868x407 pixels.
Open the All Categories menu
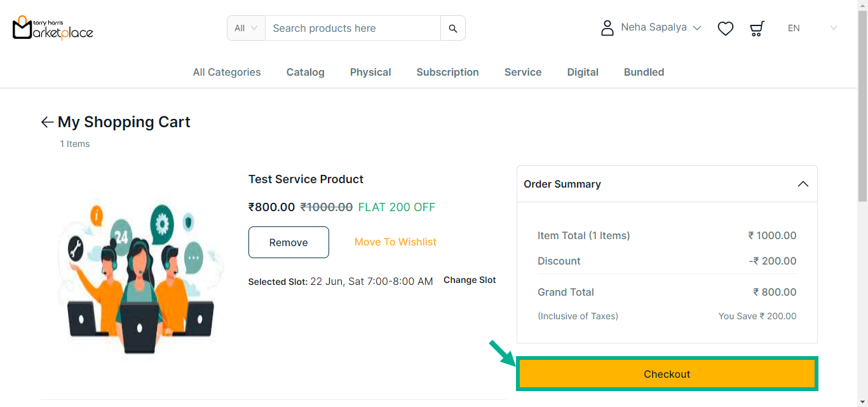(227, 72)
